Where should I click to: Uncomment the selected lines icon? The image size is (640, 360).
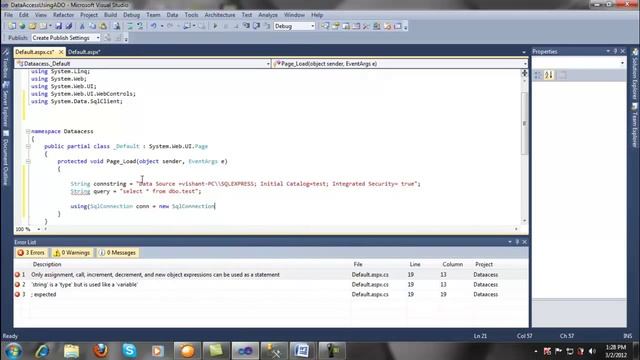click(x=140, y=26)
